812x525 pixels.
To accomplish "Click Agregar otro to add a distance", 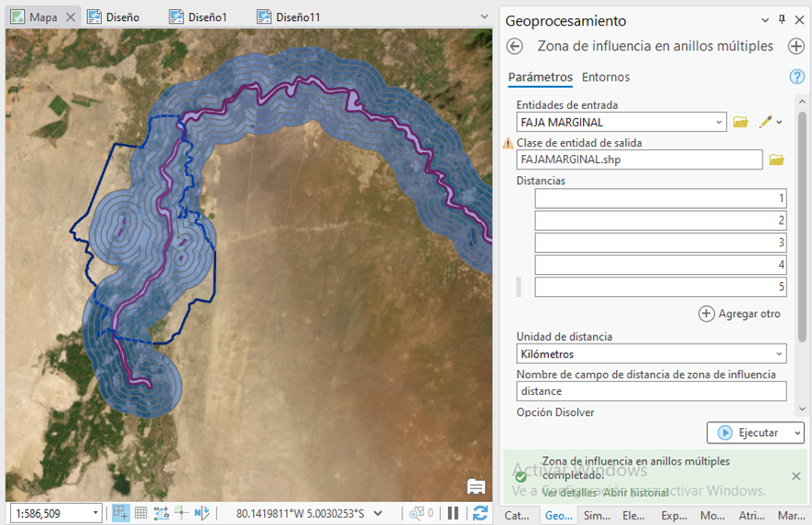I will (740, 313).
